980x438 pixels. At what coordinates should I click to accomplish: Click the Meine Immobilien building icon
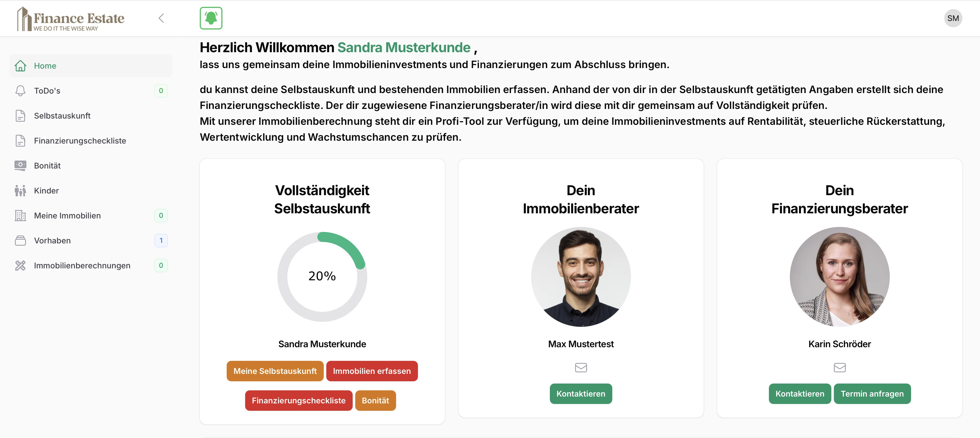pos(20,216)
